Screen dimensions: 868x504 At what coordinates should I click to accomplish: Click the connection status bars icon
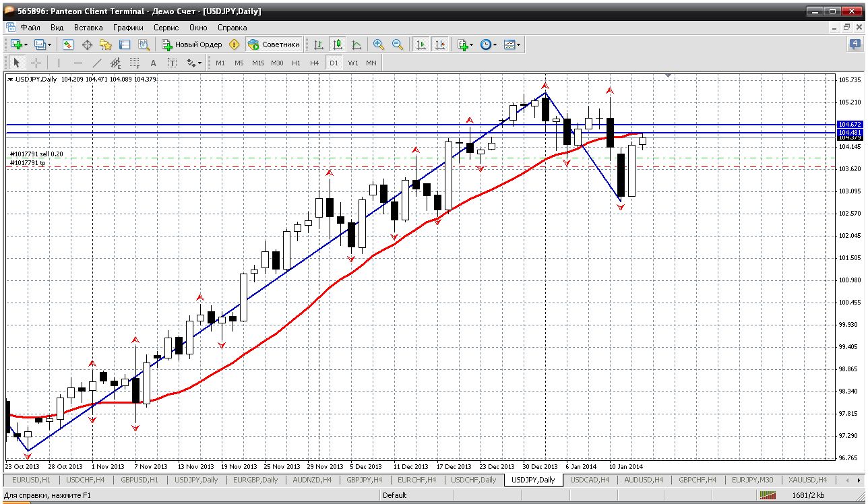coord(767,495)
